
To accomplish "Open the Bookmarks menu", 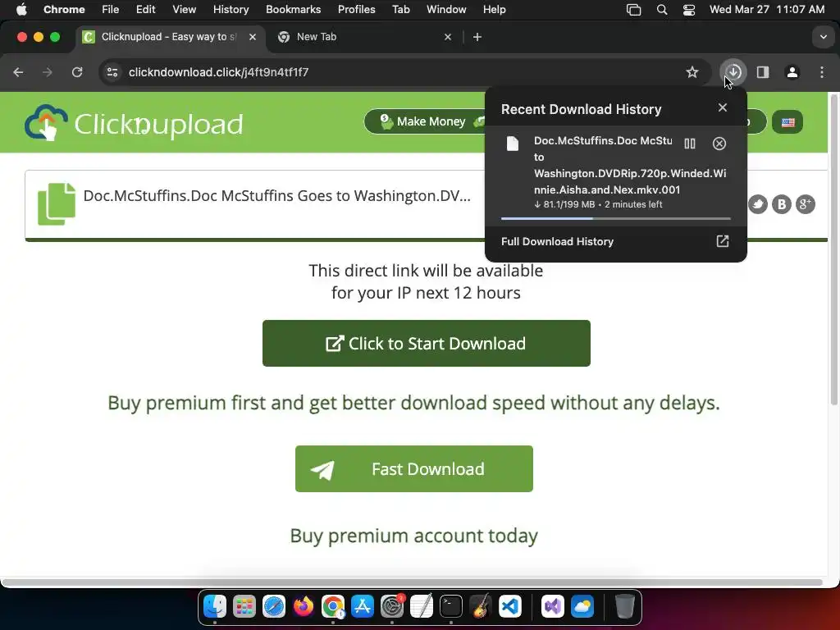I will [x=293, y=9].
